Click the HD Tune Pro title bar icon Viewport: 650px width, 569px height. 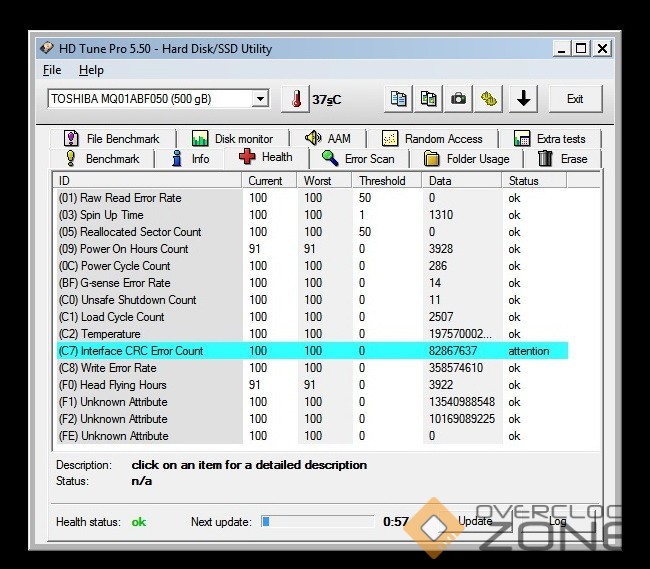[46, 48]
